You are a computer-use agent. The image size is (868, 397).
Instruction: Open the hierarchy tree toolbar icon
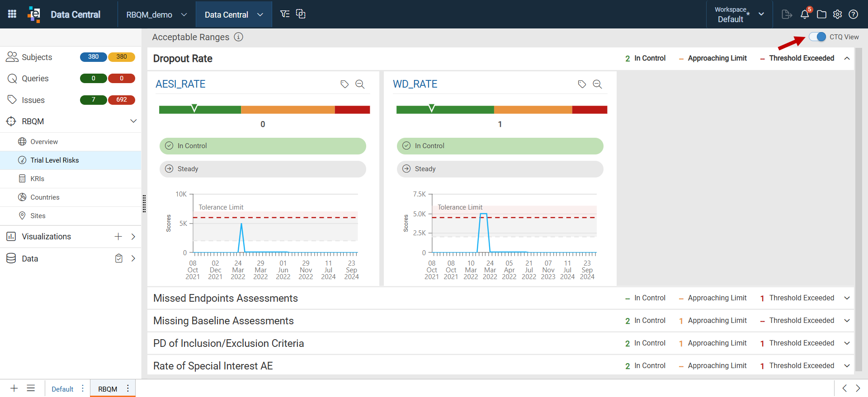[x=285, y=14]
